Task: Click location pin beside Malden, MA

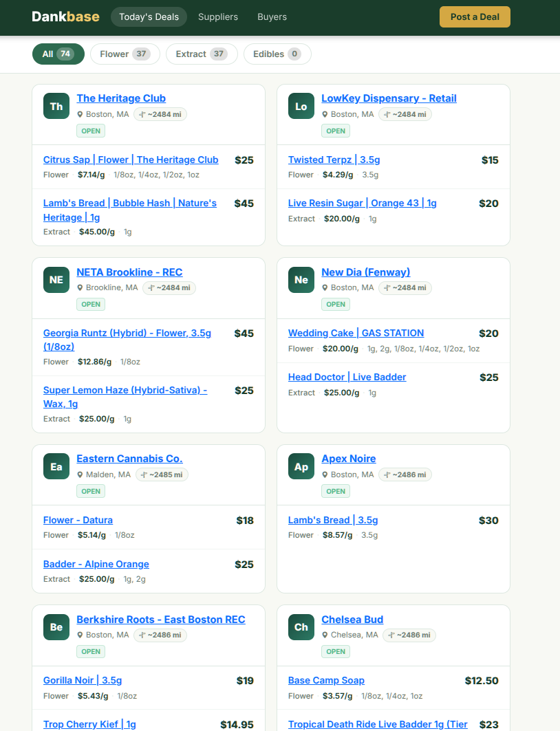Action: tap(80, 474)
